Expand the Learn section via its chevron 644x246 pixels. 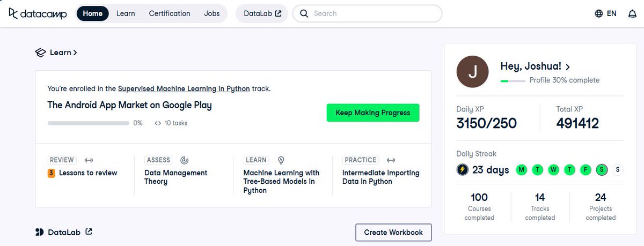pyautogui.click(x=75, y=53)
